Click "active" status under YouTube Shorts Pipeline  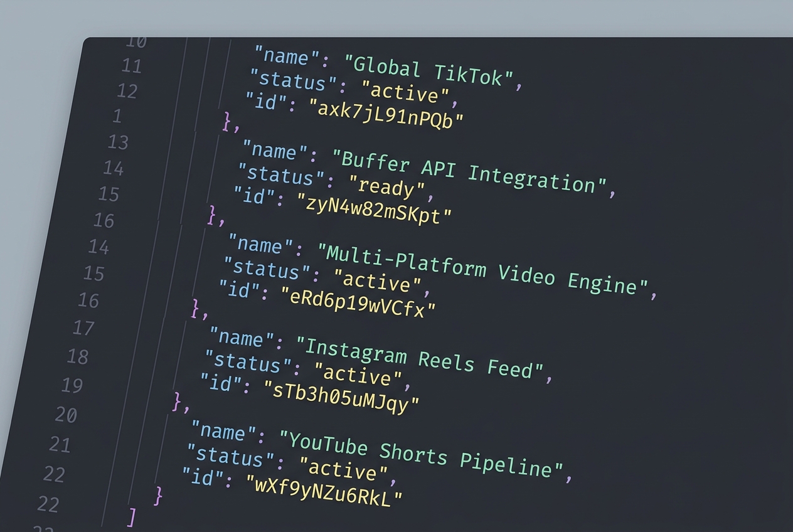pos(344,469)
